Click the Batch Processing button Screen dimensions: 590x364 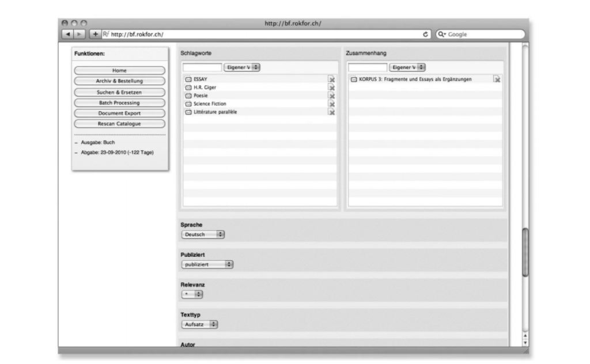pos(119,103)
